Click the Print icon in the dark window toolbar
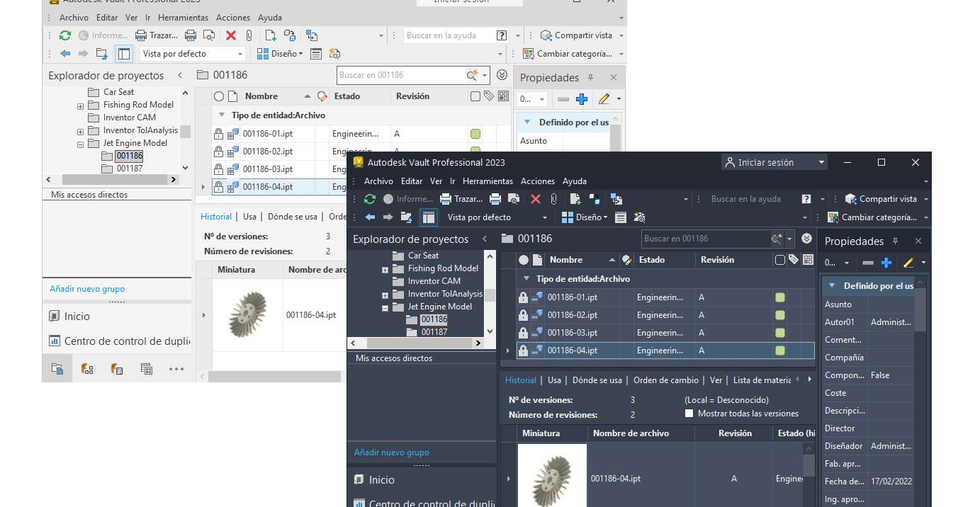980x507 pixels. pos(495,199)
